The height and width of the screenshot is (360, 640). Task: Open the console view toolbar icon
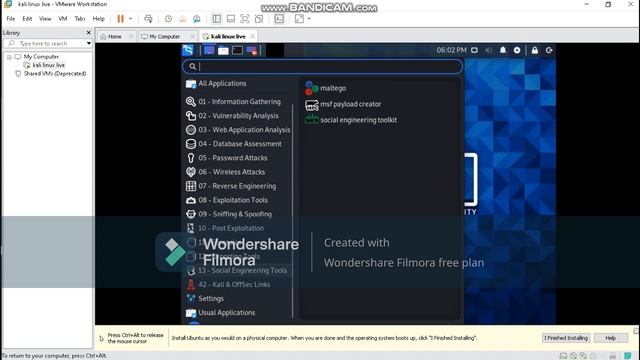(x=279, y=19)
